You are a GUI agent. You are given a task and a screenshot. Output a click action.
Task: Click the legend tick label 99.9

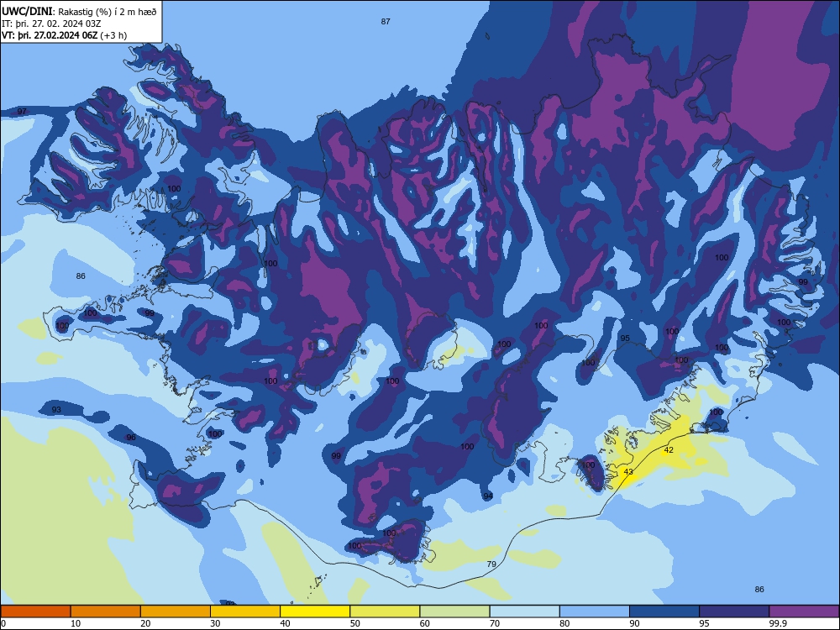point(778,623)
